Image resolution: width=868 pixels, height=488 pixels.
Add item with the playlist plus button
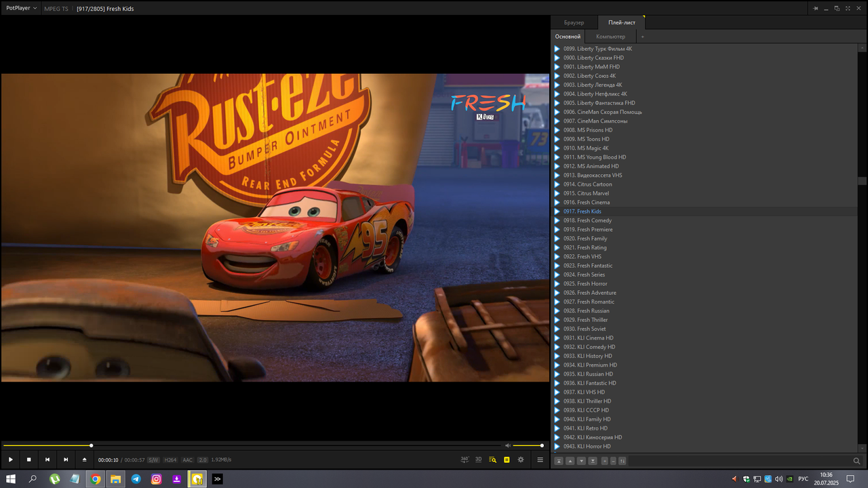[605, 461]
